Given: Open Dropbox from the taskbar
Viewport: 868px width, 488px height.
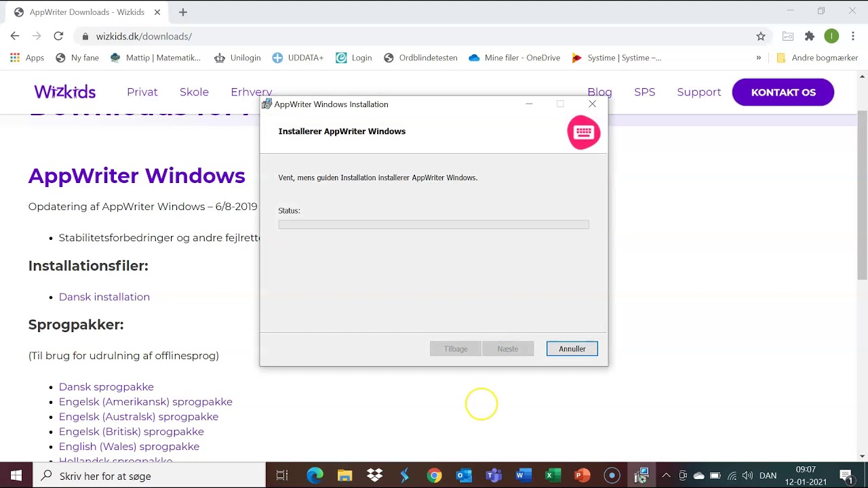Looking at the screenshot, I should tap(375, 476).
